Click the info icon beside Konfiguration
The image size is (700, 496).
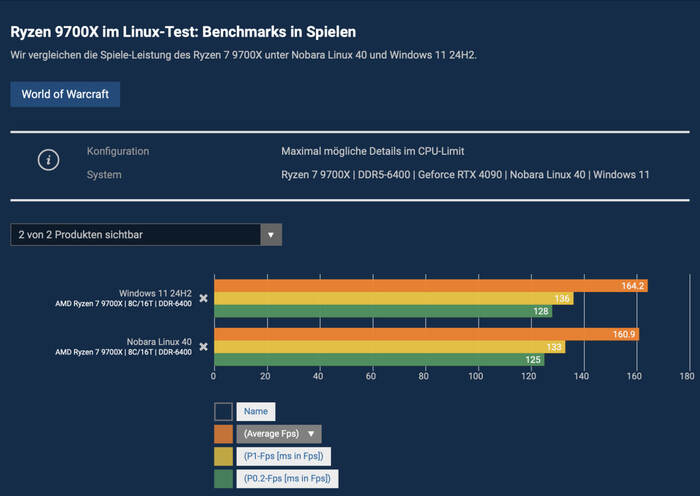(51, 161)
